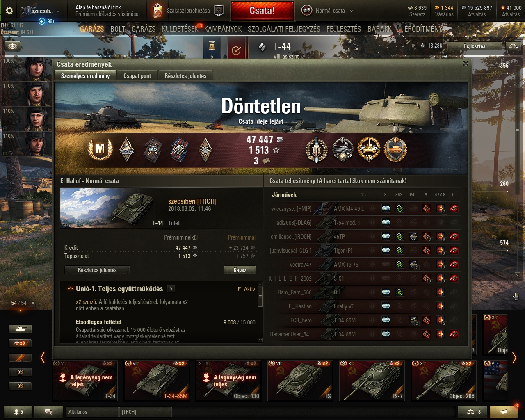Open the settings gear menu
Screen dimensions: 525x420
pos(9,11)
